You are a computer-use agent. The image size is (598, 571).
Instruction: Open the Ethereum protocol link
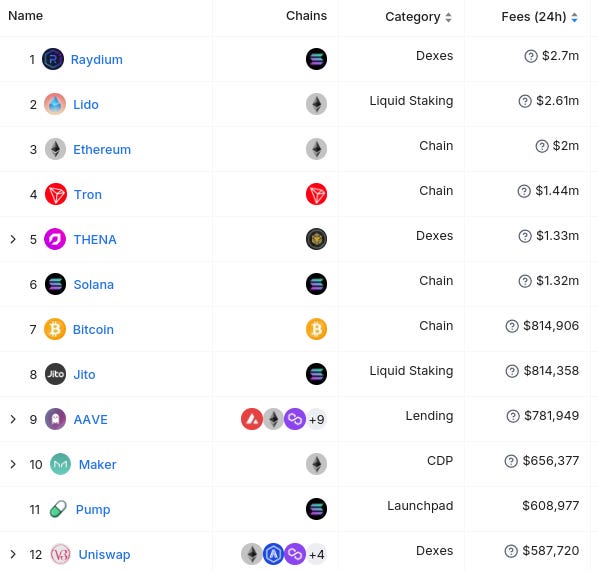pyautogui.click(x=102, y=150)
